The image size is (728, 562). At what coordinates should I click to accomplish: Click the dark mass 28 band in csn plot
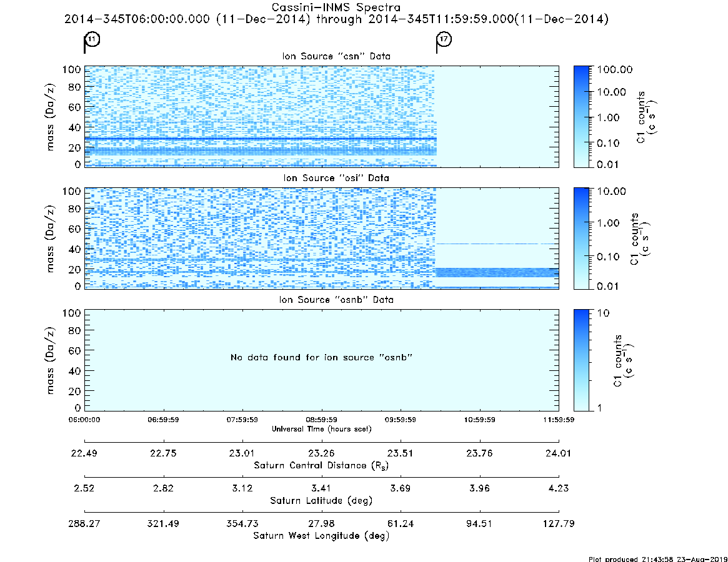(x=261, y=139)
